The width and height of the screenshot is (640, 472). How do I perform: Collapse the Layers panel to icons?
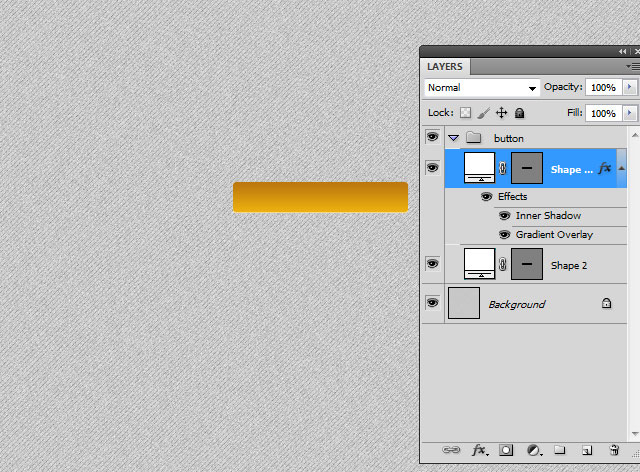tap(622, 51)
